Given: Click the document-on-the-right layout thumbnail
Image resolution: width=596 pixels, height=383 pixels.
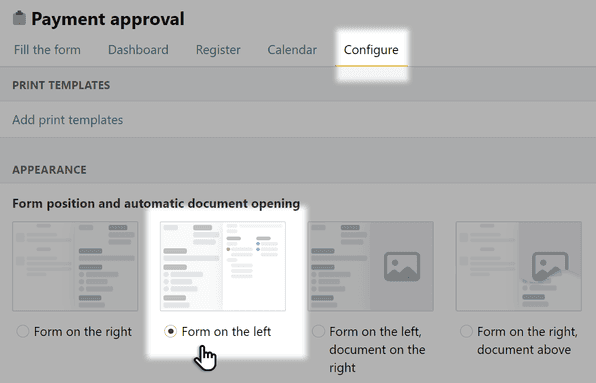Looking at the screenshot, I should tap(371, 266).
